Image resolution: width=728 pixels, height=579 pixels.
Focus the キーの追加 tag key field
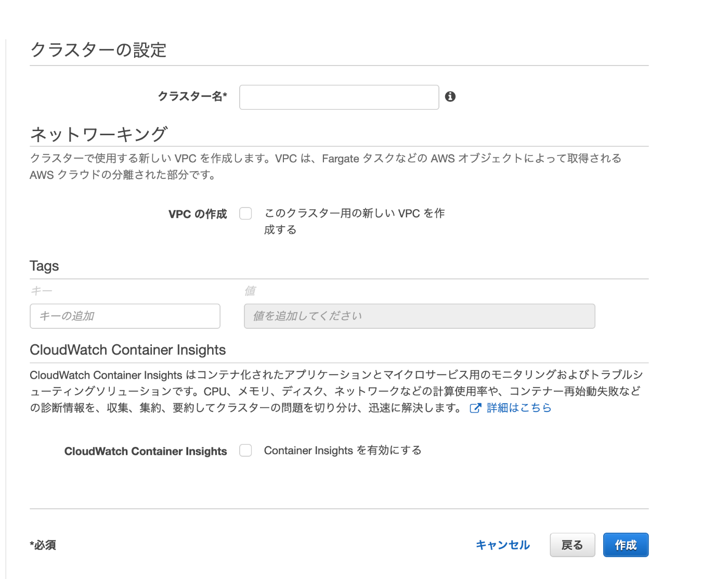(125, 316)
